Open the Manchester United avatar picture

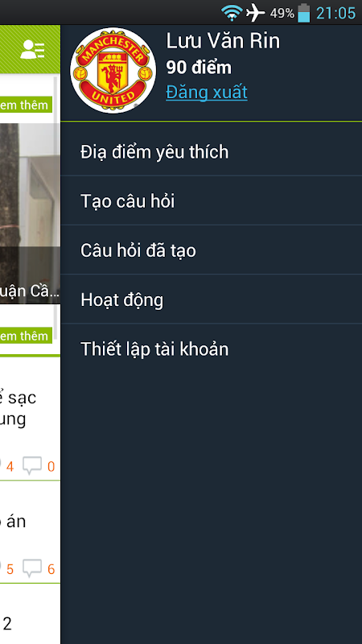[x=113, y=70]
